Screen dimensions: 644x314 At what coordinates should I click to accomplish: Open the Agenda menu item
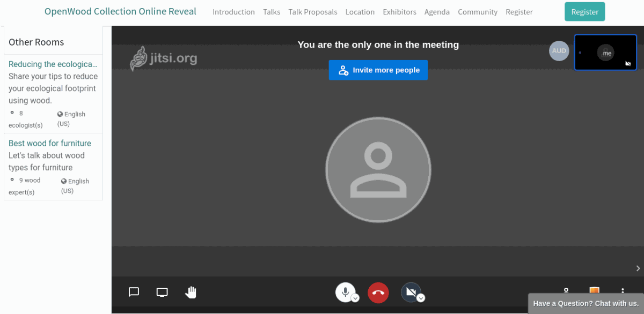tap(437, 12)
